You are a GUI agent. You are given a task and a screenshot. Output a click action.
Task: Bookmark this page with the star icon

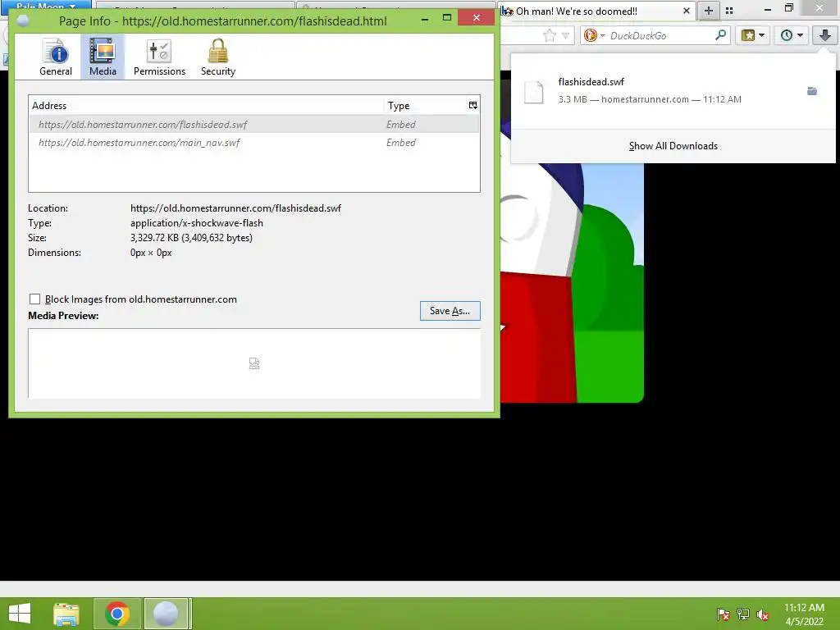click(549, 36)
